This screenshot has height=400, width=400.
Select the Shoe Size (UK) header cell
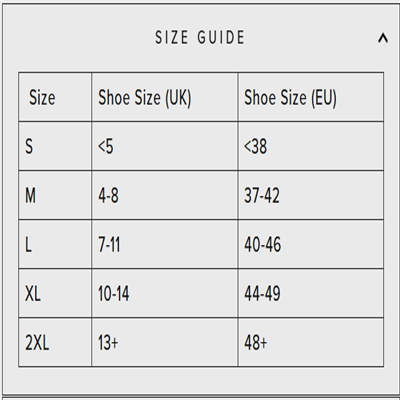(165, 97)
